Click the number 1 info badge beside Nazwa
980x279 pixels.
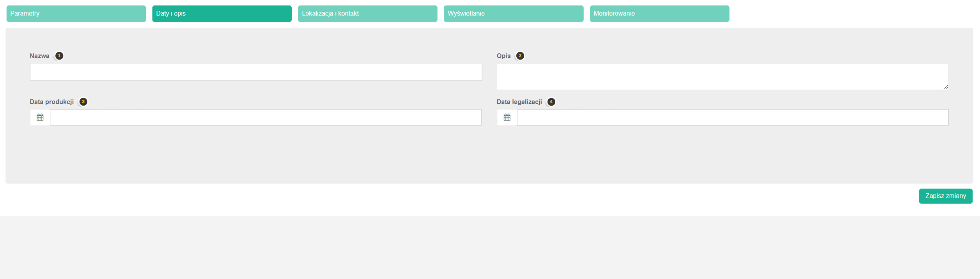tap(59, 56)
